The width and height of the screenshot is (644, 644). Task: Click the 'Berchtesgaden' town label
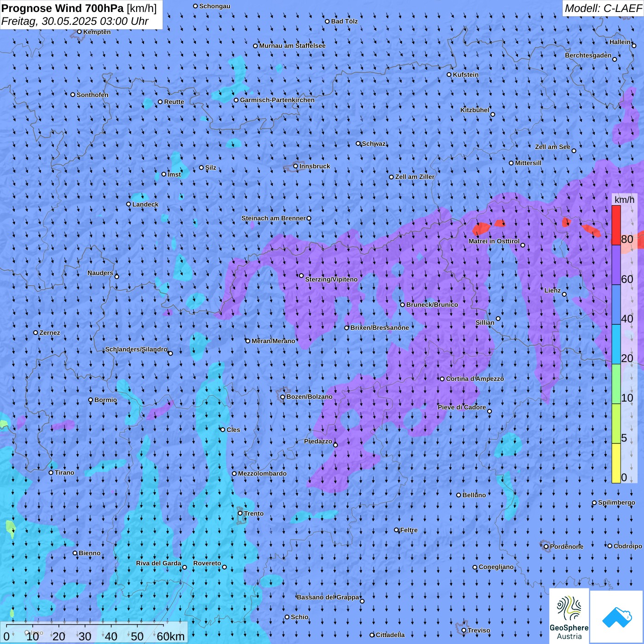[588, 55]
